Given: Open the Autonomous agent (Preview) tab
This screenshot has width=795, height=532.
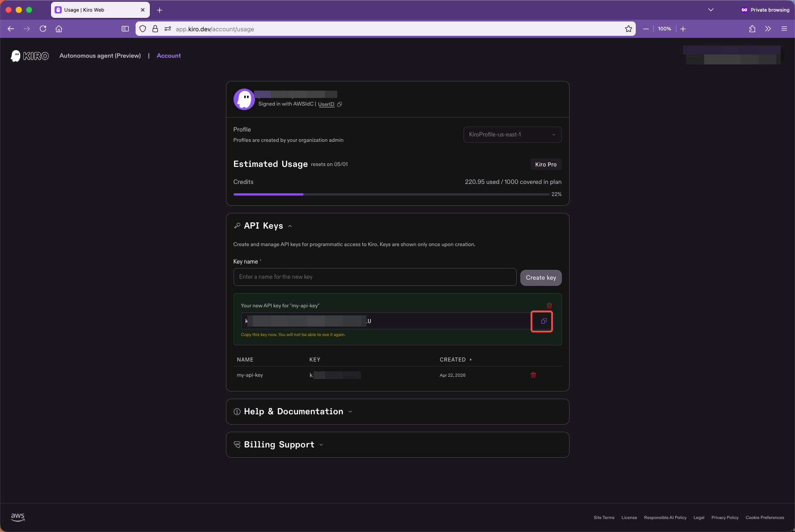Looking at the screenshot, I should pos(100,56).
